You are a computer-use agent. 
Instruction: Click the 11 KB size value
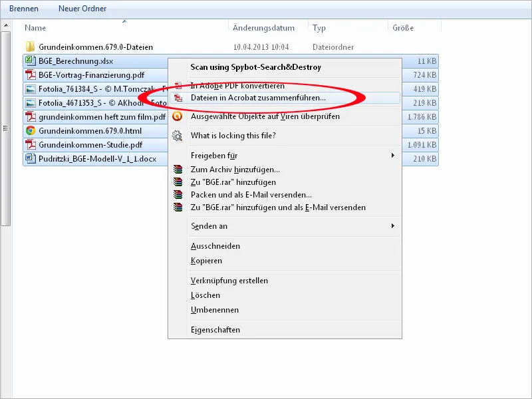tap(427, 61)
